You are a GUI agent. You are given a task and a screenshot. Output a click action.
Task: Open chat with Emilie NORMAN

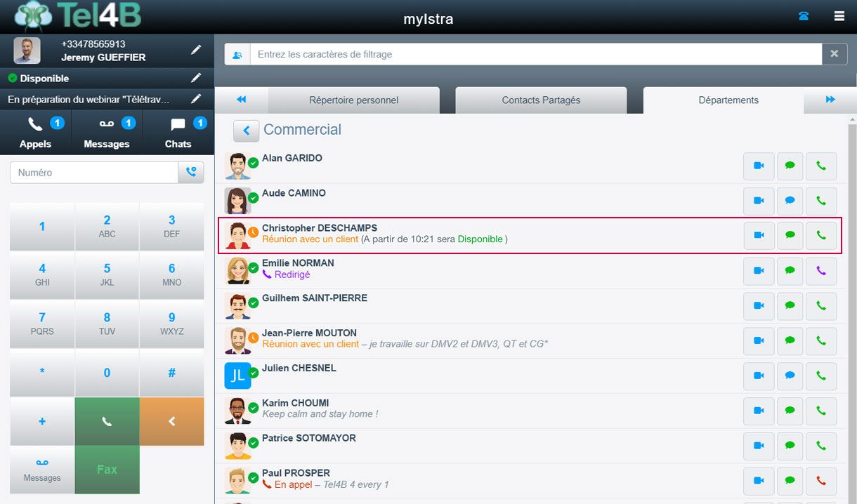[790, 271]
